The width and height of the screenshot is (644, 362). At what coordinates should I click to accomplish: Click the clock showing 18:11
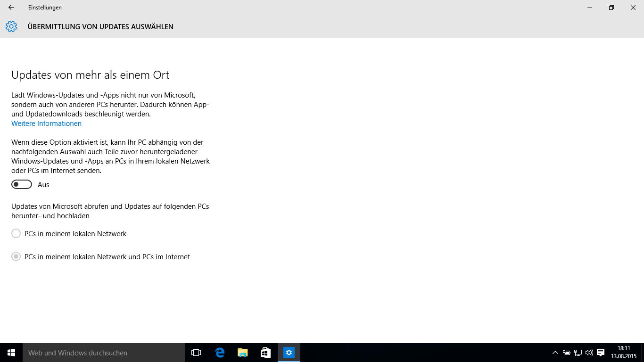(x=623, y=353)
